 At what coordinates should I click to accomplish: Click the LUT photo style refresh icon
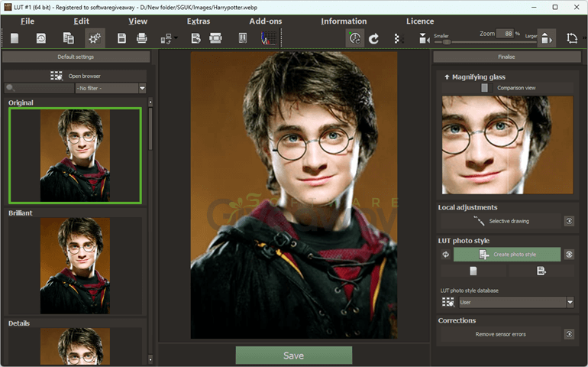pos(445,255)
